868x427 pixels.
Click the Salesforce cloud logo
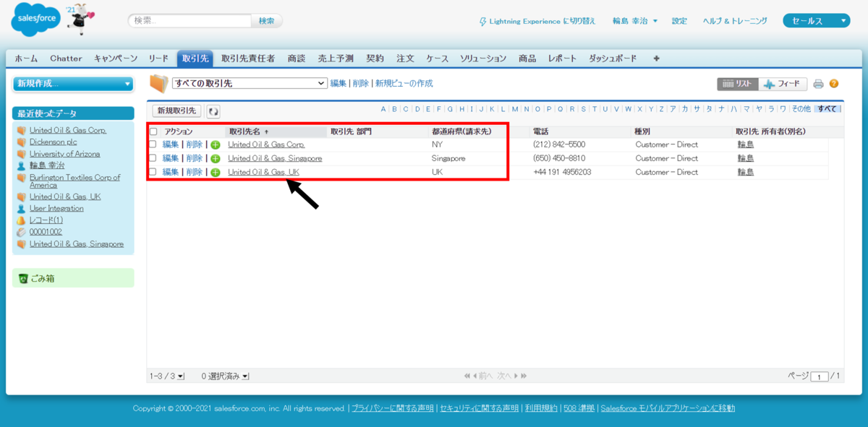pos(36,20)
